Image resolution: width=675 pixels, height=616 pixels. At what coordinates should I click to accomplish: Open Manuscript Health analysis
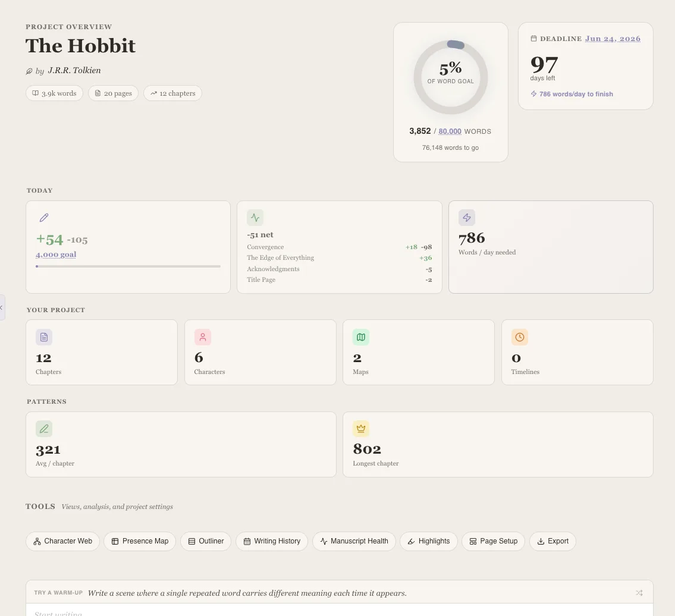click(354, 541)
